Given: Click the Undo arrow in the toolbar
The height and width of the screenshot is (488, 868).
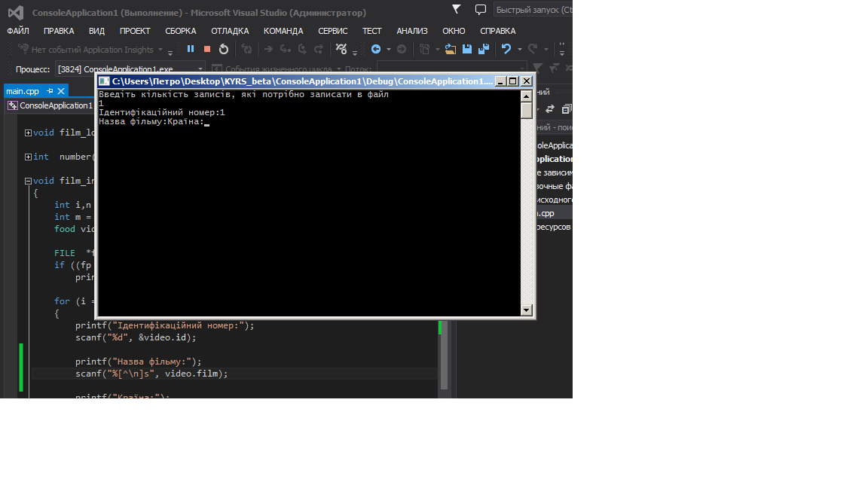Looking at the screenshot, I should point(506,49).
